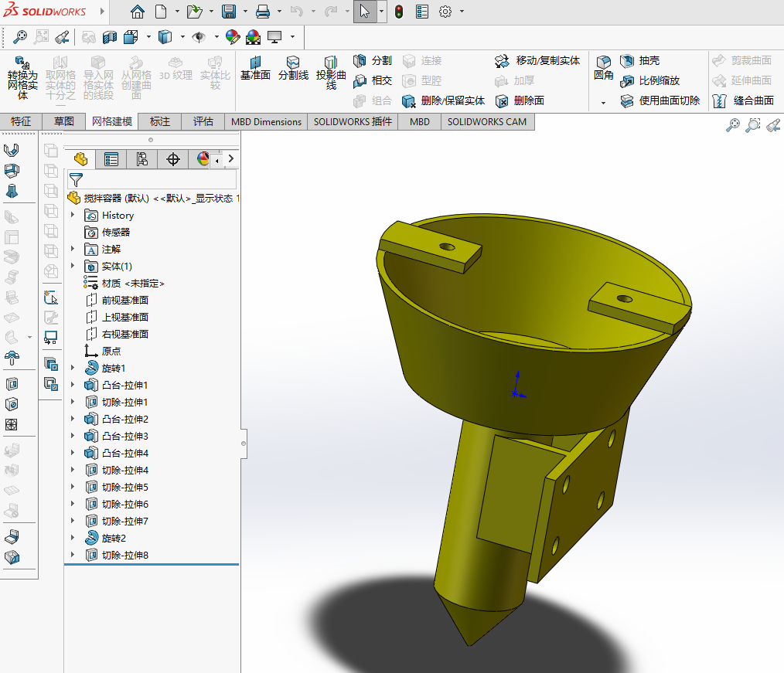
Task: Click the 基准面 reference plane tool
Action: [x=255, y=69]
